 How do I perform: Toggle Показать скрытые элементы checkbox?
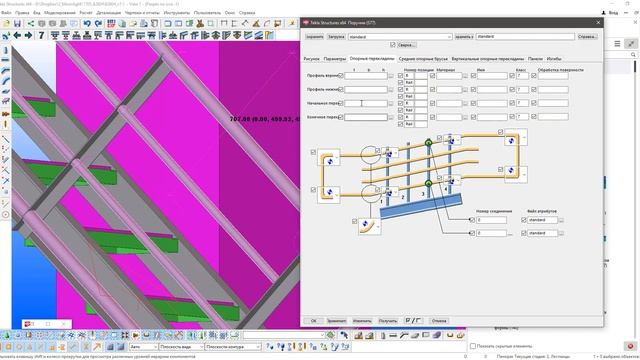tap(473, 346)
